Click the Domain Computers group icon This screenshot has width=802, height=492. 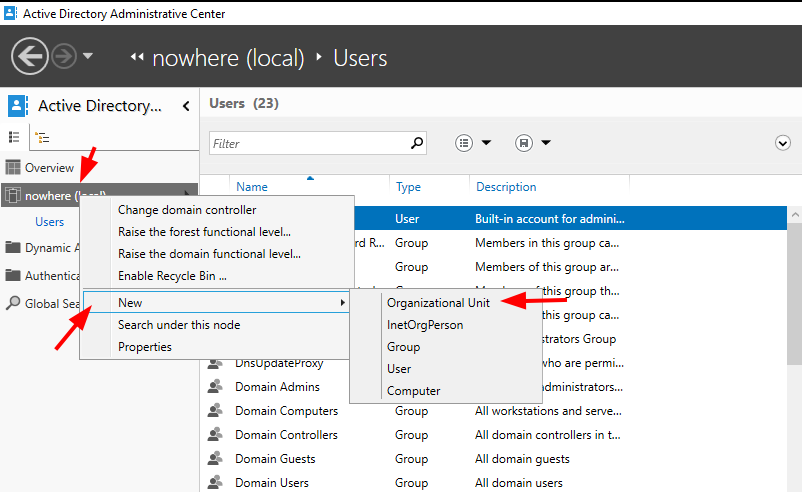(x=215, y=411)
